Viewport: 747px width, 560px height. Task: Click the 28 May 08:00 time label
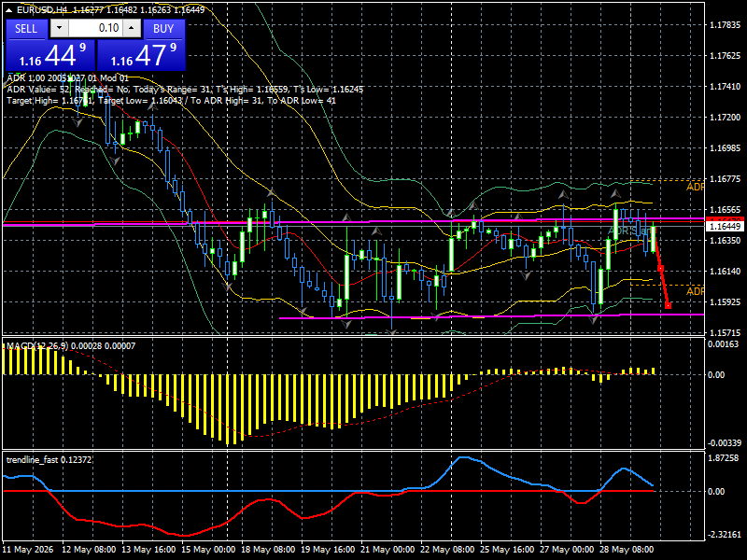pos(626,550)
